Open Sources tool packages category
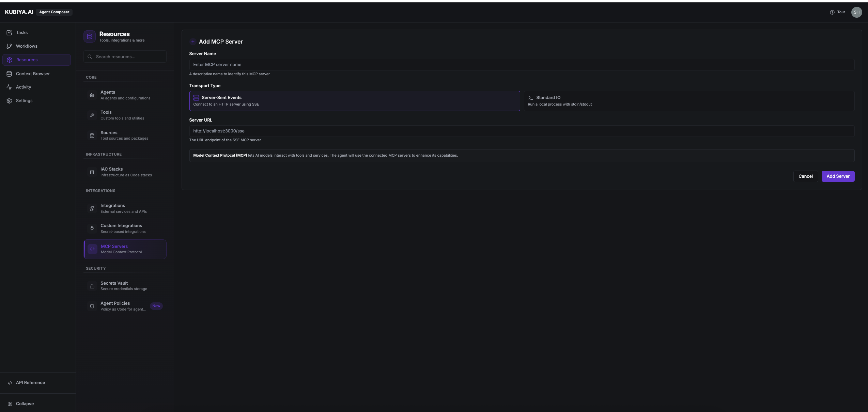Viewport: 868px width, 412px height. coord(125,136)
